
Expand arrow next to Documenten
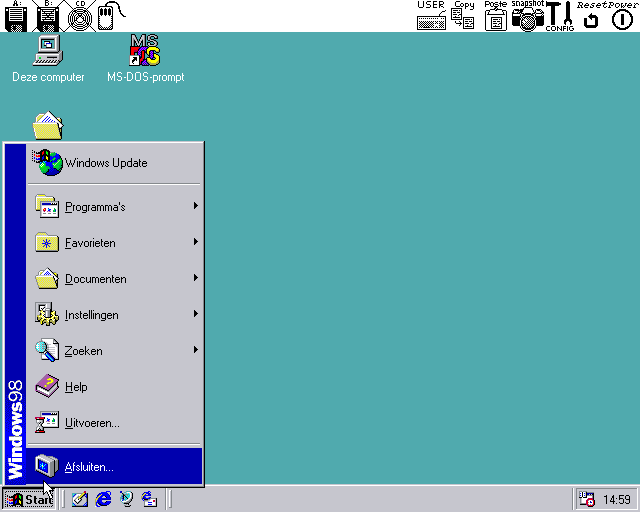tap(196, 278)
